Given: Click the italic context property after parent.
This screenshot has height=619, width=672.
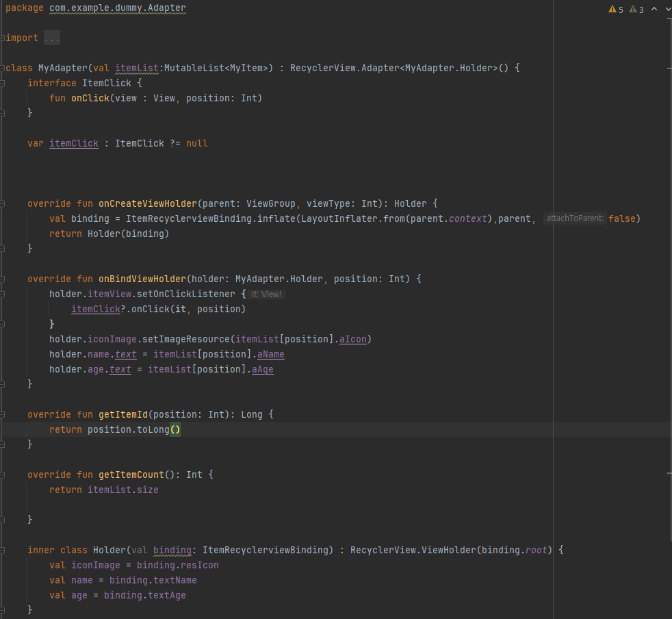Looking at the screenshot, I should point(468,219).
